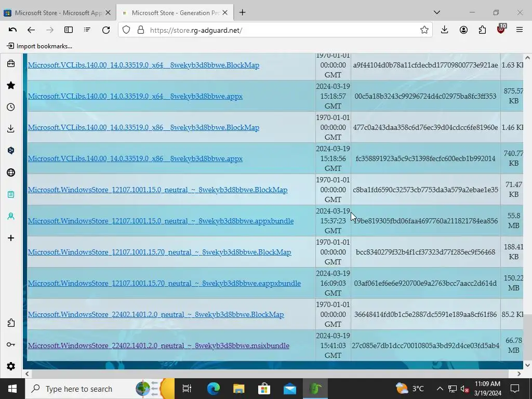Show hidden system tray icons

(x=440, y=389)
